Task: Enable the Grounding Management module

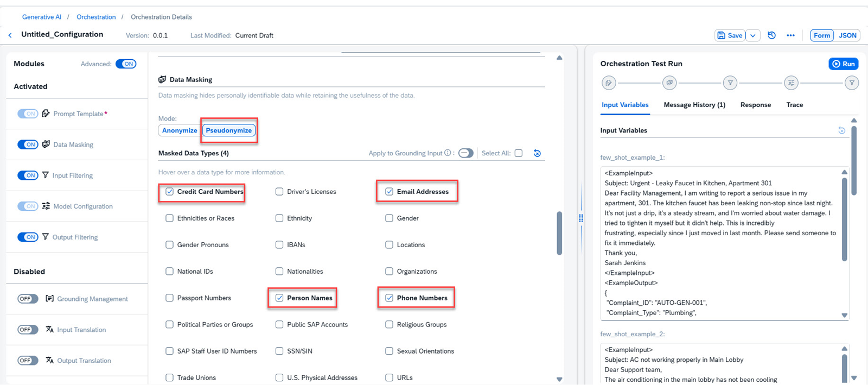Action: [28, 299]
